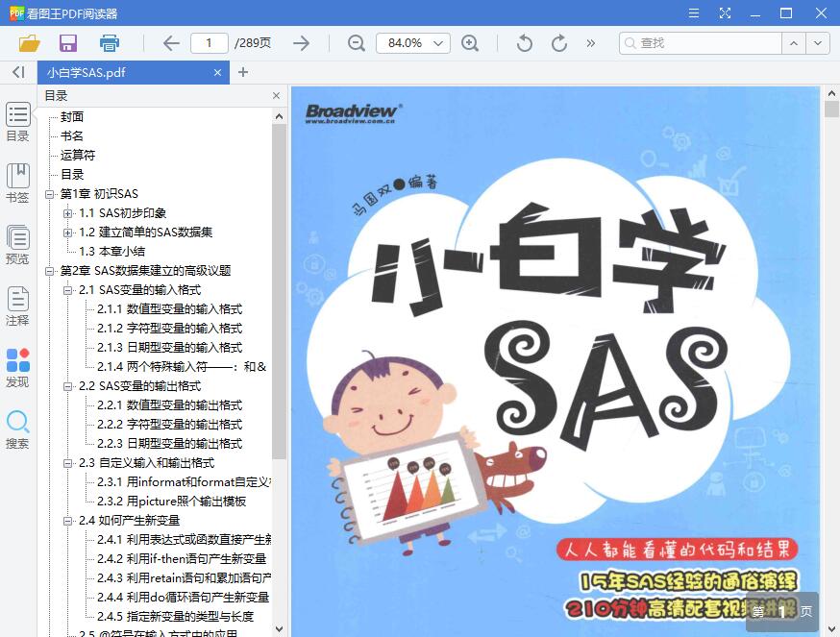Go to next page with right arrow
Screen dimensions: 840x637
(x=302, y=43)
